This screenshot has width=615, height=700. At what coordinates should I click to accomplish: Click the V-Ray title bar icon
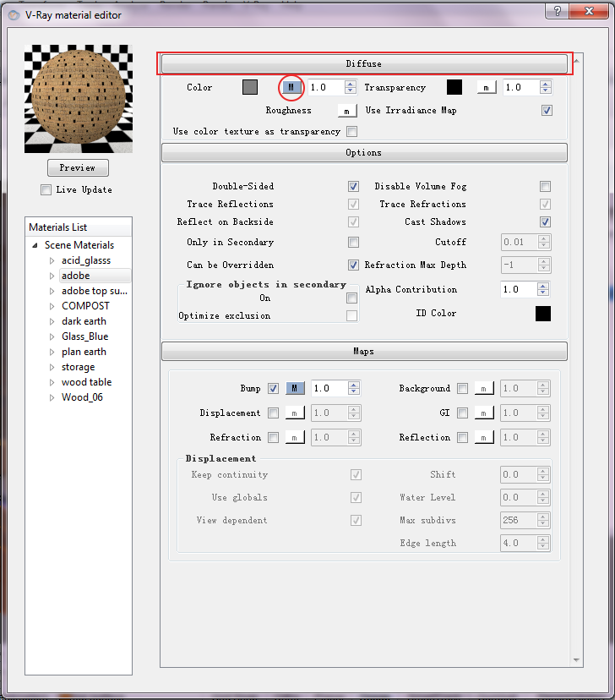tap(14, 15)
